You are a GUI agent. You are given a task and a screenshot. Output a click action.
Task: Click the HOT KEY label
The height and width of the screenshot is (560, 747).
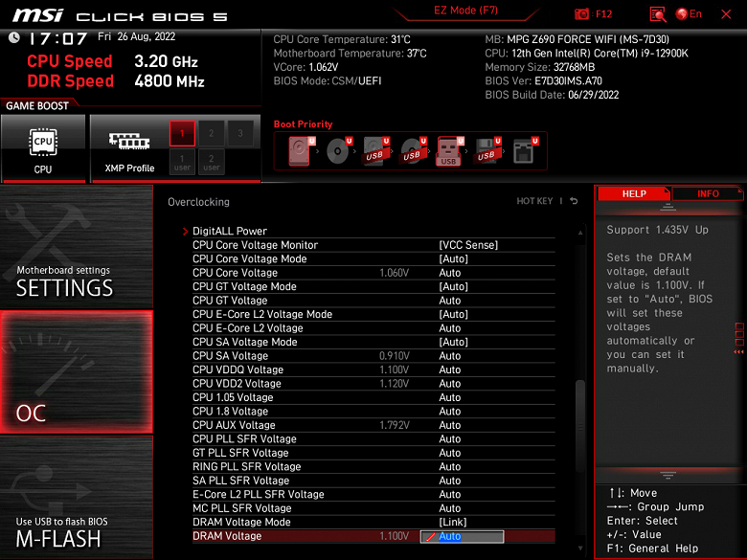[x=534, y=201]
